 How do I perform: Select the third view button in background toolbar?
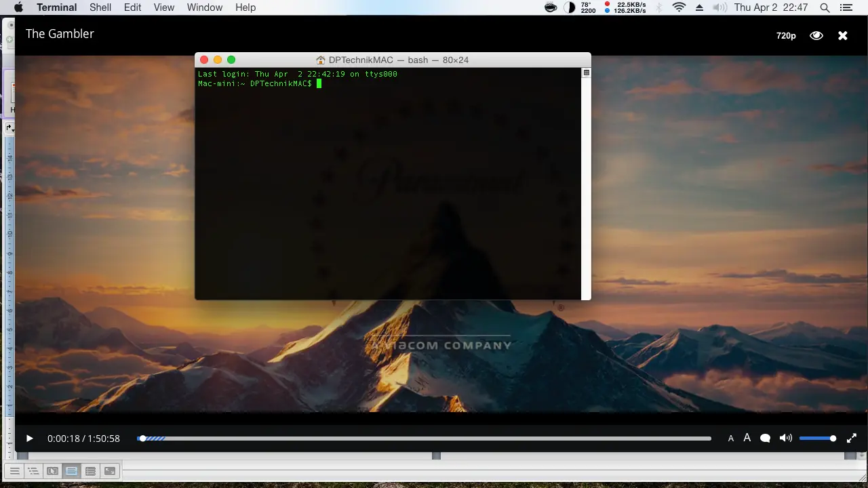point(52,471)
